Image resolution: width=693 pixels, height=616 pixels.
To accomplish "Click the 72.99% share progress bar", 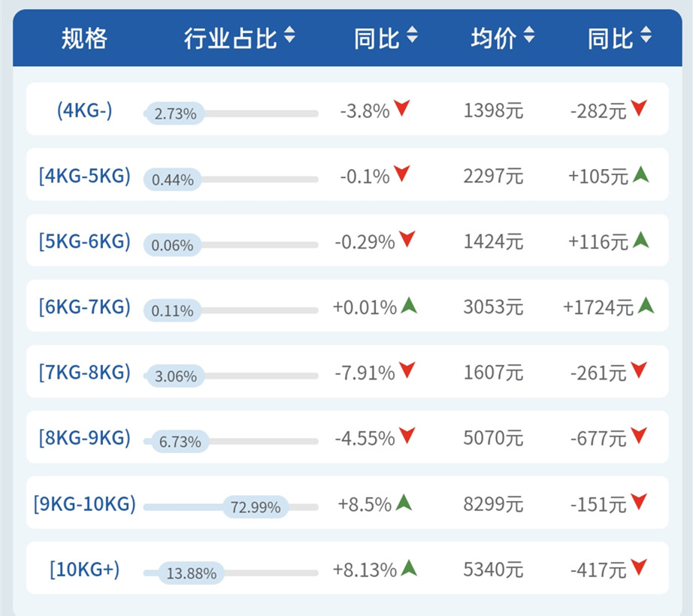I will (256, 507).
